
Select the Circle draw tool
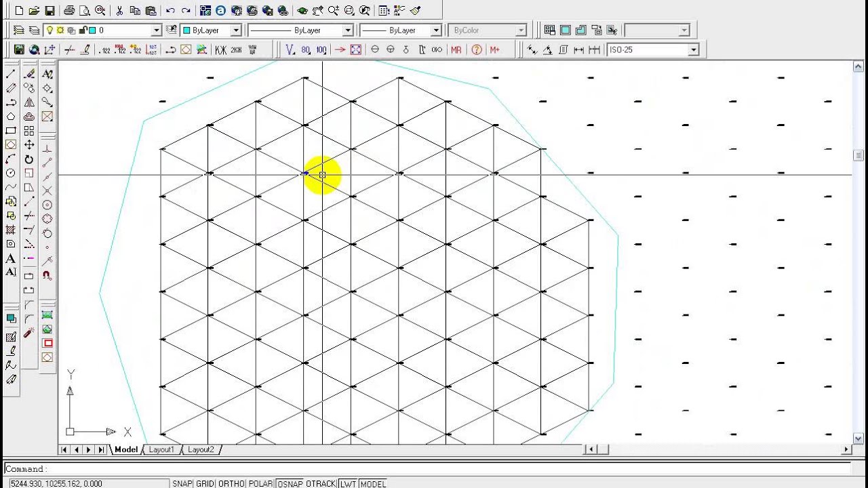11,173
